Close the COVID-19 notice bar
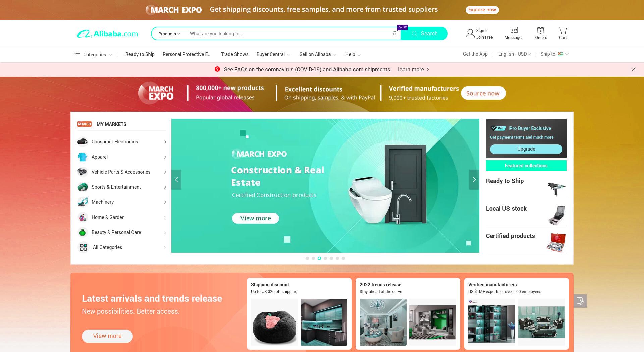The image size is (644, 352). click(634, 69)
